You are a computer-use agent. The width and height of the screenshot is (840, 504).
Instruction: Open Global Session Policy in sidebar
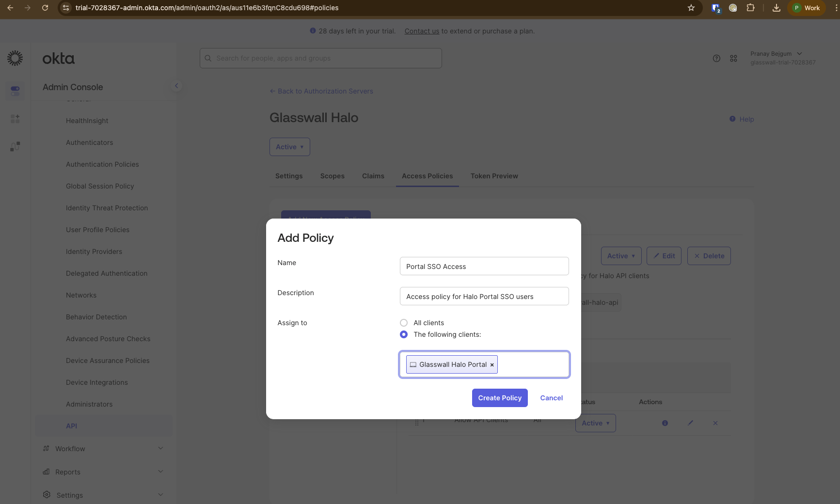pyautogui.click(x=100, y=186)
